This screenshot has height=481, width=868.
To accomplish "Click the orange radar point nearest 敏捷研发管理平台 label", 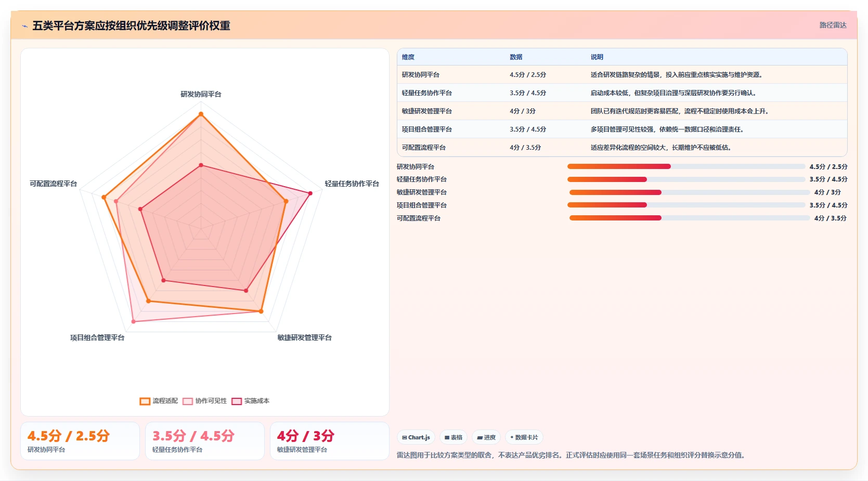I will (261, 311).
